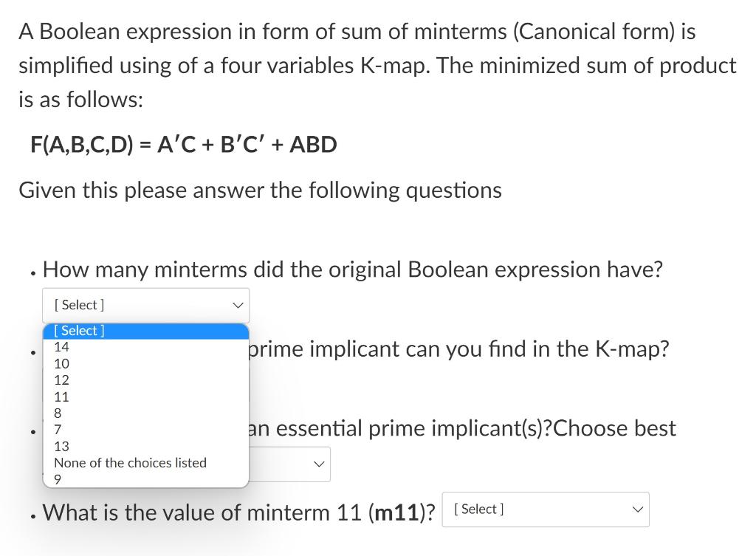
Task: Expand the essential prime implicant dropdown chevron
Action: [318, 464]
